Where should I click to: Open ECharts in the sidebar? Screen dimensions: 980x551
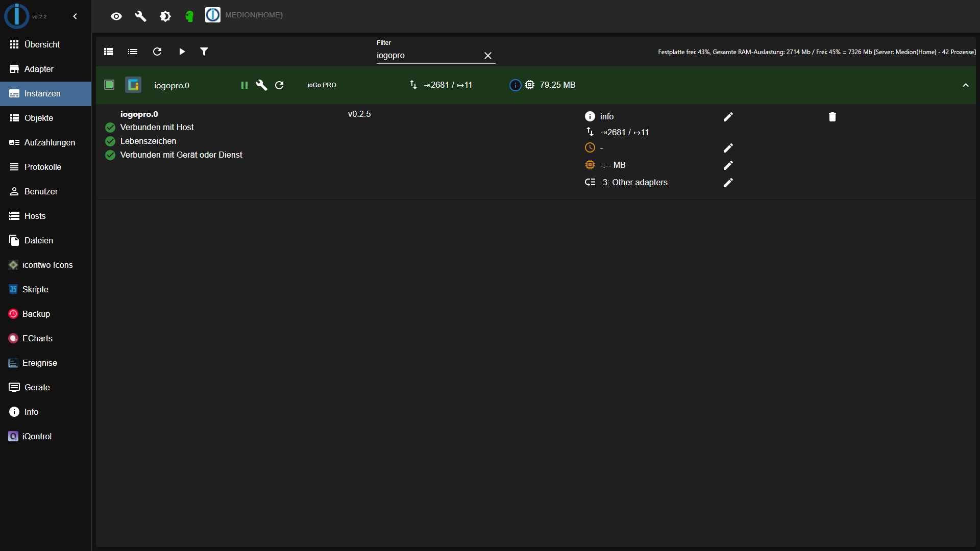point(46,338)
